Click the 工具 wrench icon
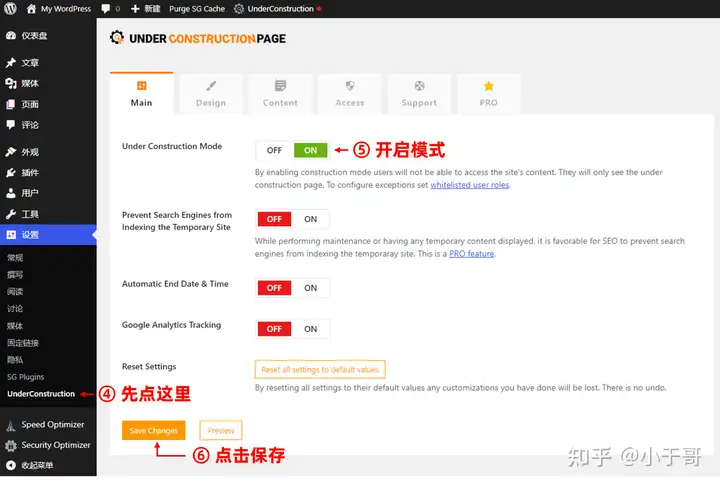Viewport: 720px width, 486px height. (11, 214)
